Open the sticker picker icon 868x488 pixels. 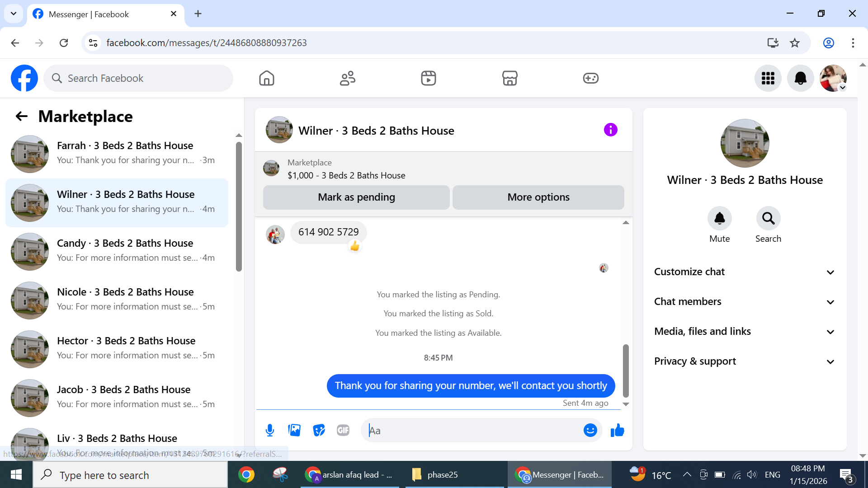319,430
